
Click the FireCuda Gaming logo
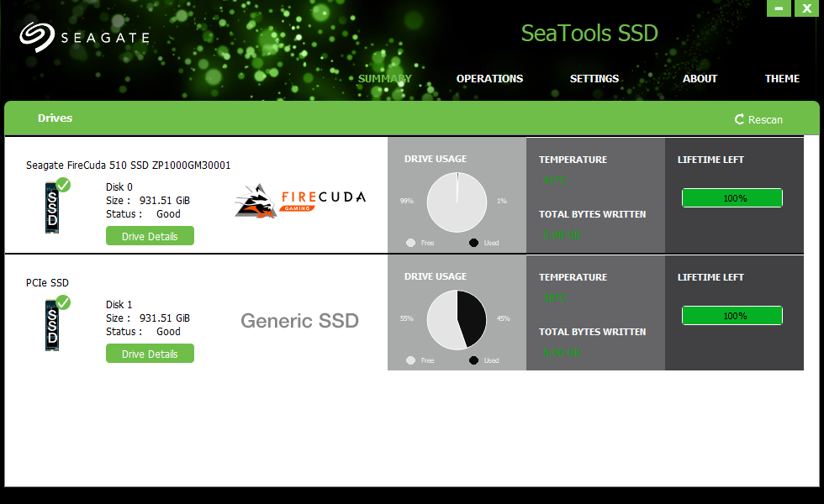(300, 201)
